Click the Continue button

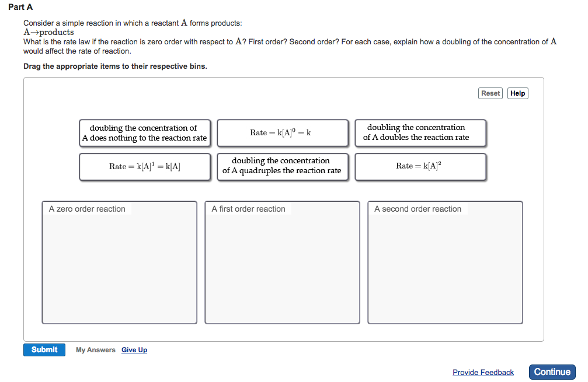tap(552, 372)
